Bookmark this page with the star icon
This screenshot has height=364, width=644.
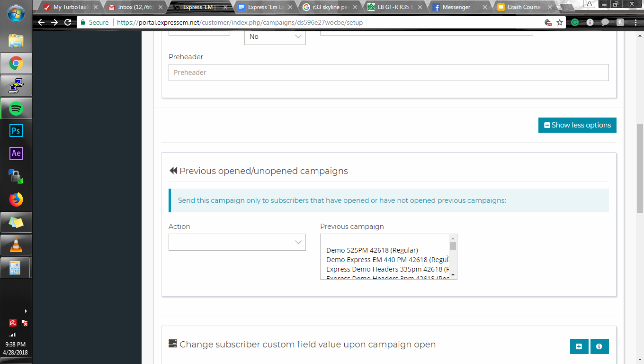pos(560,22)
